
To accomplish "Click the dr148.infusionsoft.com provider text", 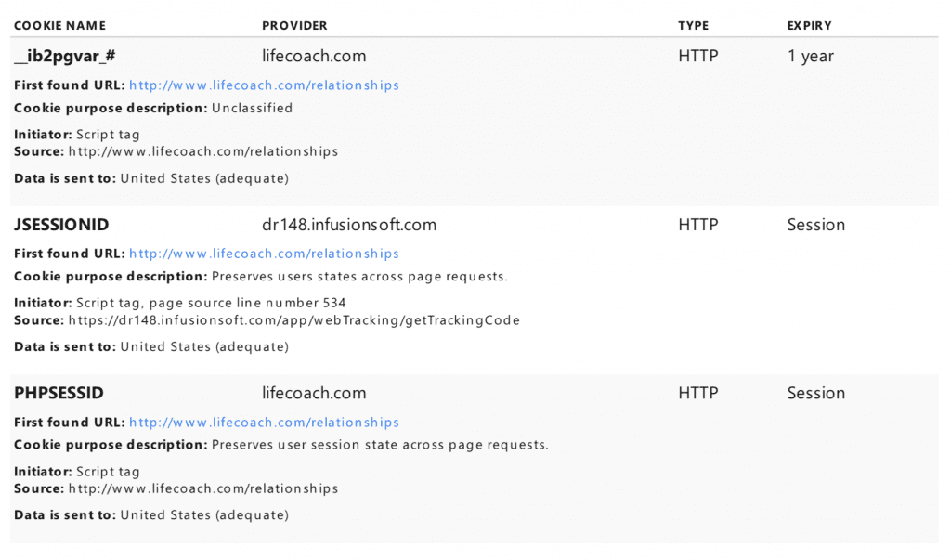I will point(349,225).
